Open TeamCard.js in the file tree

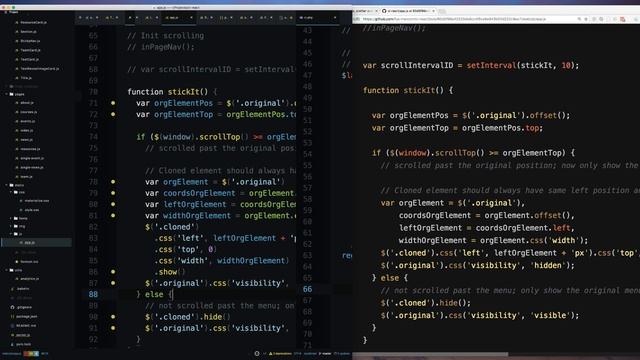[x=31, y=50]
